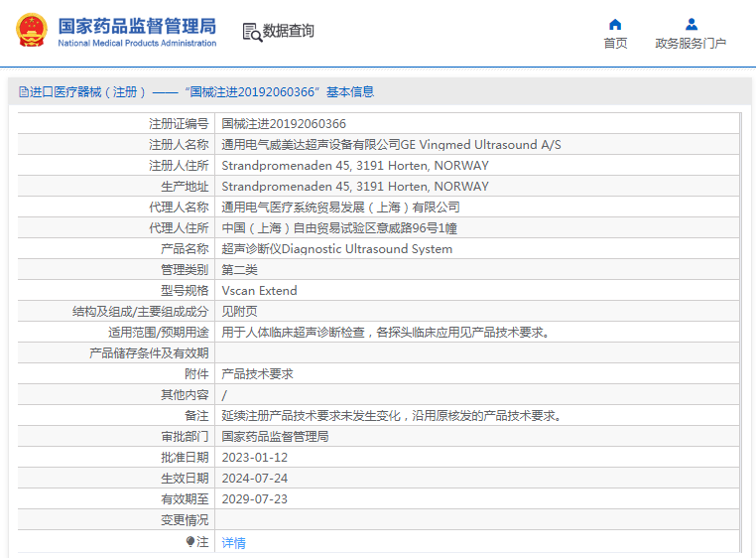Click the document icon before 进口医疗器械

tap(23, 92)
